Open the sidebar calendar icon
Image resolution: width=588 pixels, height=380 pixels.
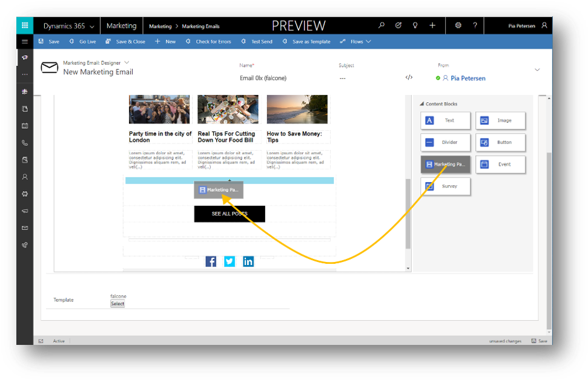[25, 125]
